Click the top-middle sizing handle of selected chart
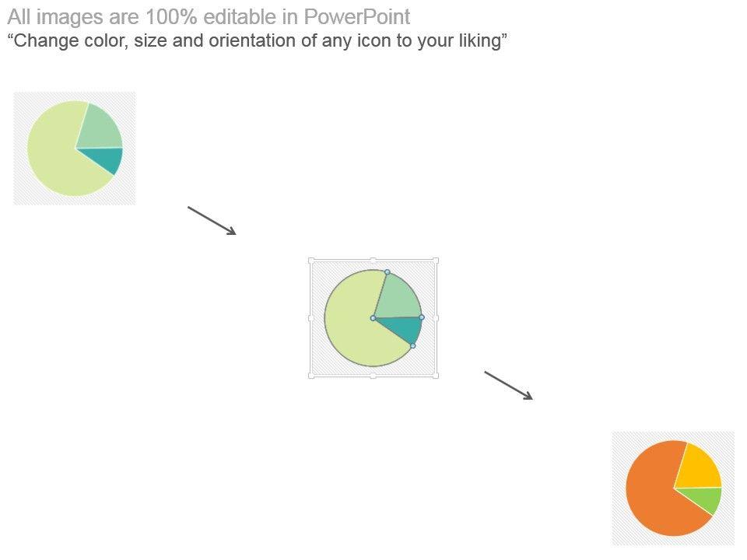Image resolution: width=747 pixels, height=560 pixels. (x=373, y=261)
